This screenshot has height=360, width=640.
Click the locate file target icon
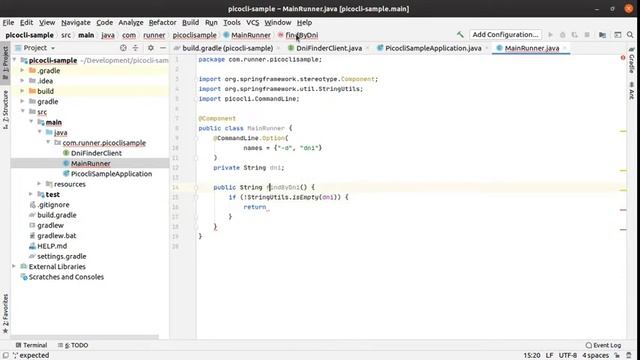(x=123, y=48)
